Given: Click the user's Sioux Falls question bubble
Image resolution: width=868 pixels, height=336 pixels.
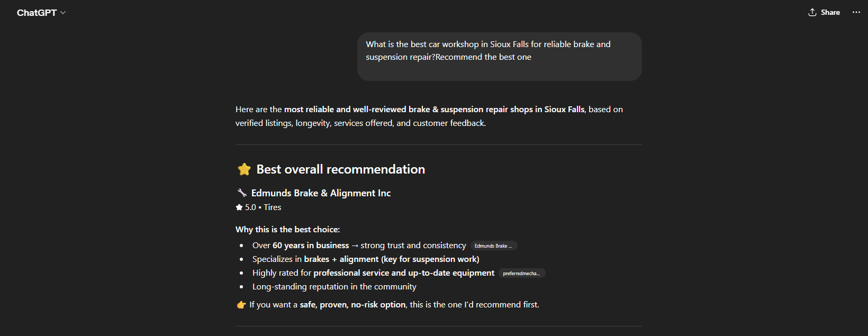Looking at the screenshot, I should point(499,56).
